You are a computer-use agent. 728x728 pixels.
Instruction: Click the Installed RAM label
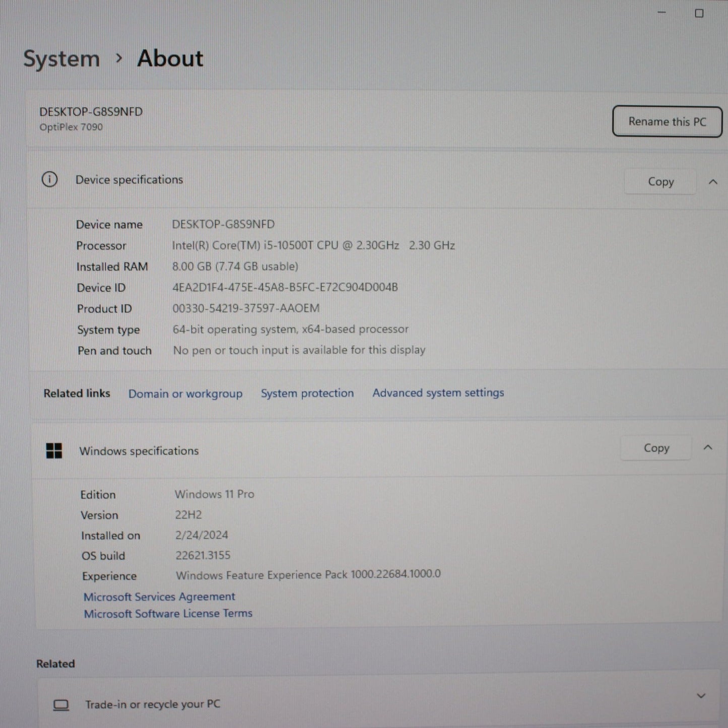tap(112, 267)
